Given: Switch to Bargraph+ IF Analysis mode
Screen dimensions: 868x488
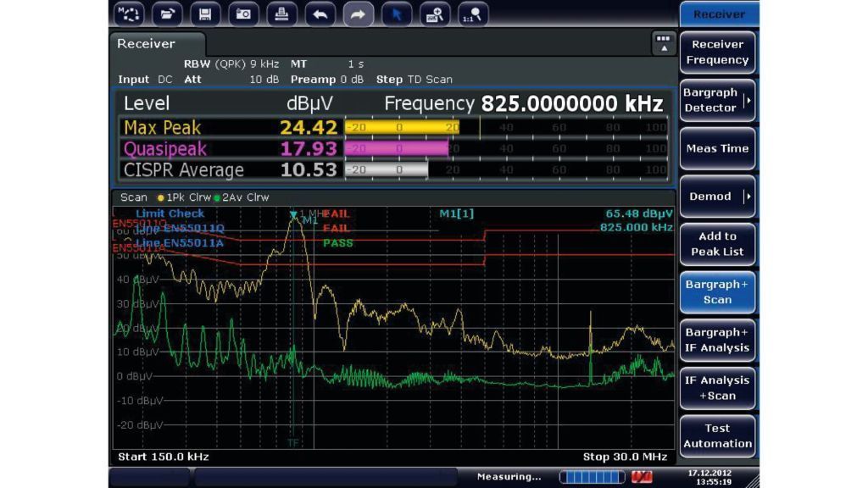Looking at the screenshot, I should (x=717, y=340).
